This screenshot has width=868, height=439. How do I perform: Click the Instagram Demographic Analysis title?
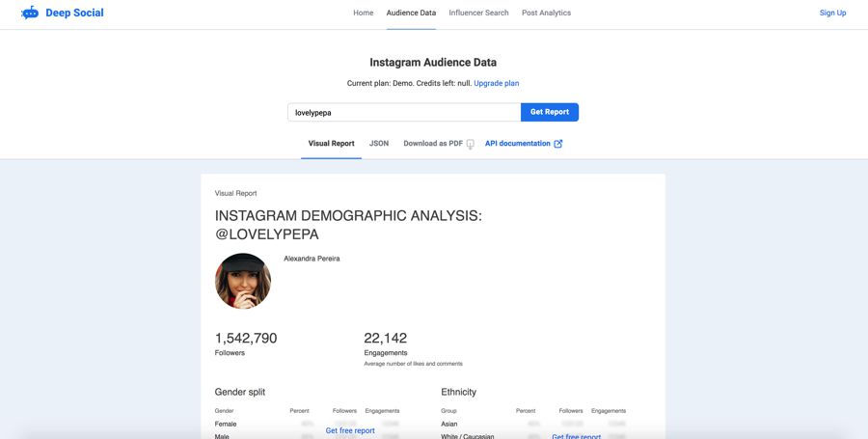point(348,225)
